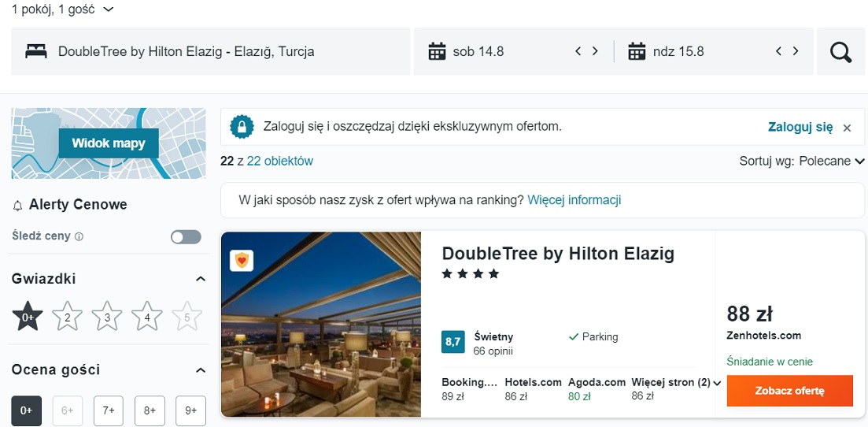Select the 9+ guest rating filter

pos(190,411)
